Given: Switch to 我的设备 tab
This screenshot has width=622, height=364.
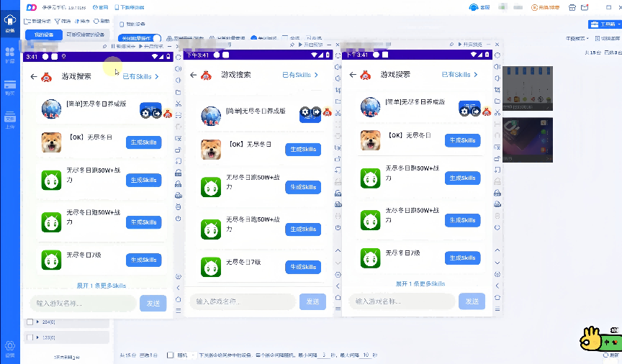Looking at the screenshot, I should 44,35.
